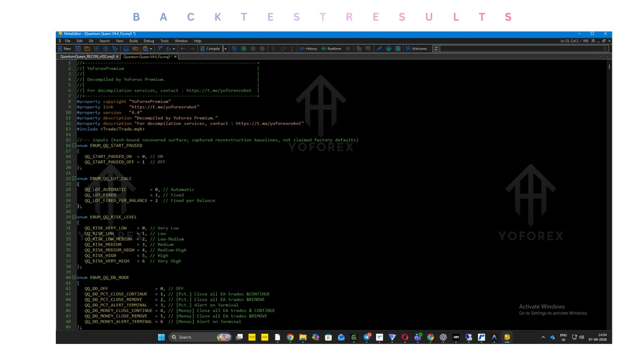
Task: Click the New file toolbar button
Action: (x=64, y=49)
